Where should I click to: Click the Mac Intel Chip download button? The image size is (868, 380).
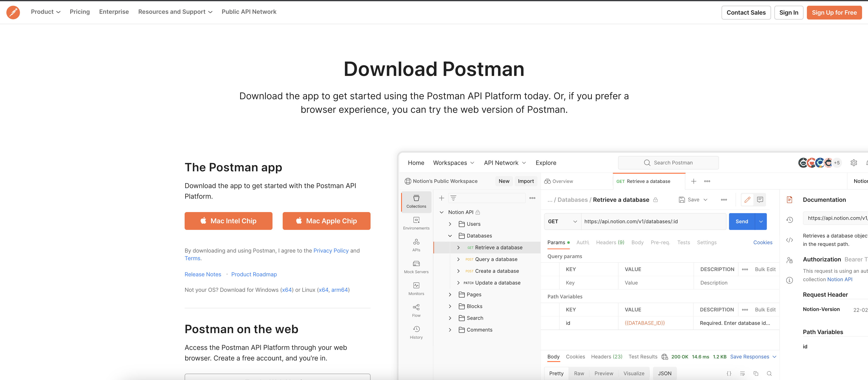tap(228, 221)
